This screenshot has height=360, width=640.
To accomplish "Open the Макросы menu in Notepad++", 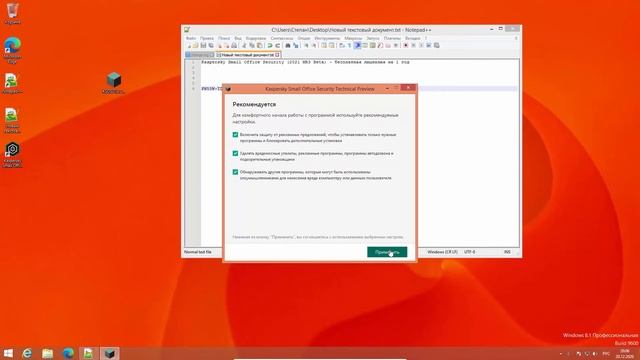I will tap(353, 38).
